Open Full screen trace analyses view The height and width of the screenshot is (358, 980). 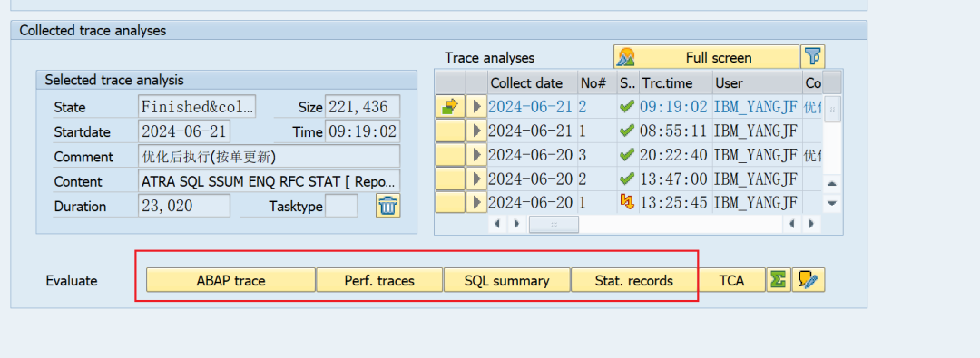(706, 57)
